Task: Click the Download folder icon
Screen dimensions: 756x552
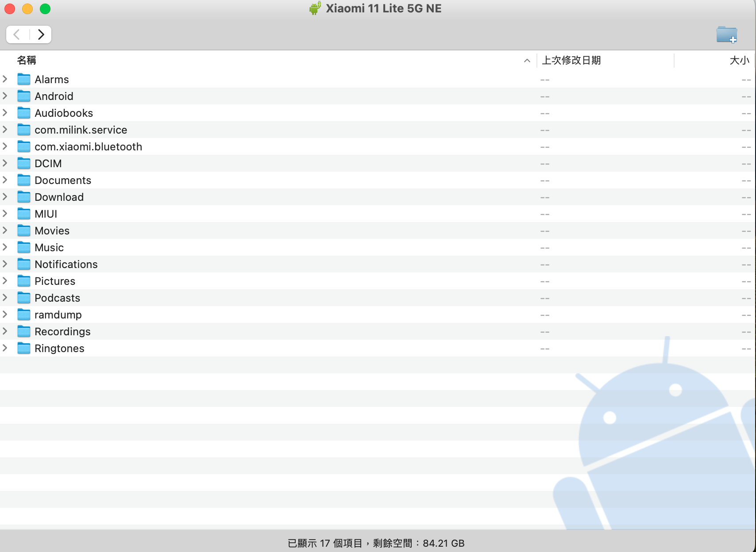Action: (x=24, y=197)
